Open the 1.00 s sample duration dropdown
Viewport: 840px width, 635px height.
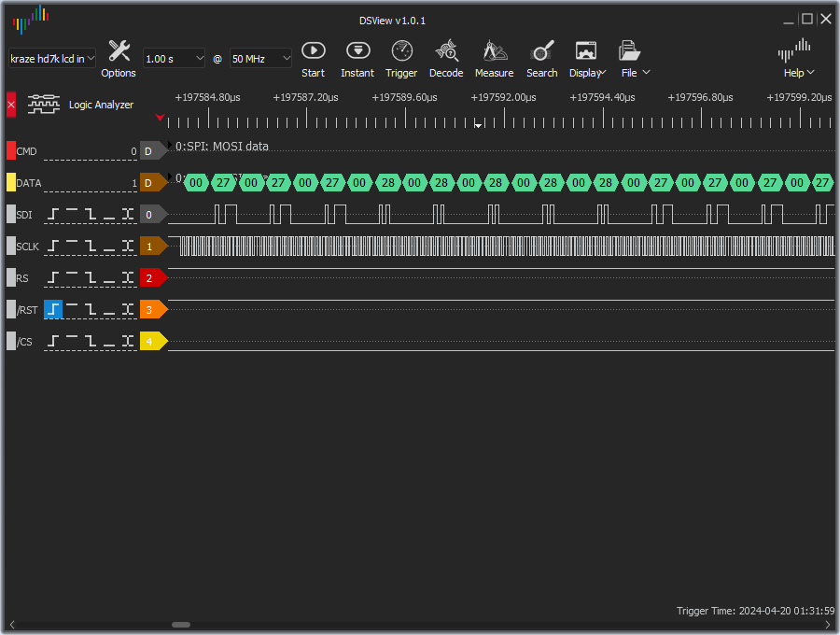pyautogui.click(x=174, y=59)
